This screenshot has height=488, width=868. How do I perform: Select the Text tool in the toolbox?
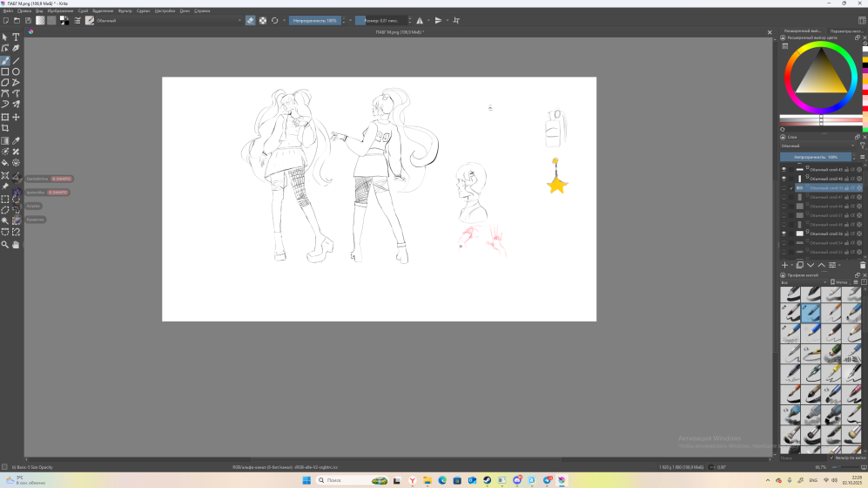pyautogui.click(x=16, y=37)
